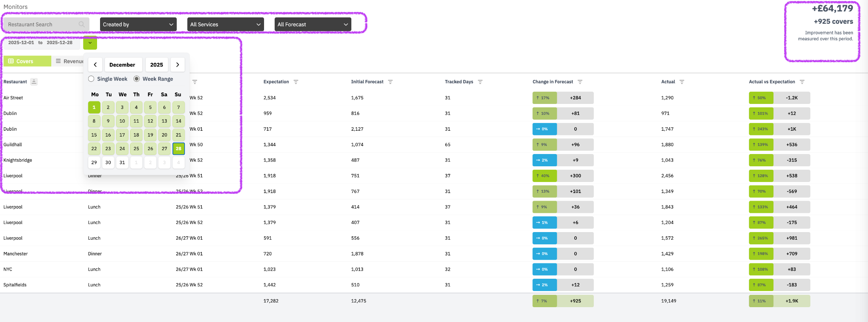Switch to the Revenue tab
Screen dimensions: 868x322
[69, 62]
